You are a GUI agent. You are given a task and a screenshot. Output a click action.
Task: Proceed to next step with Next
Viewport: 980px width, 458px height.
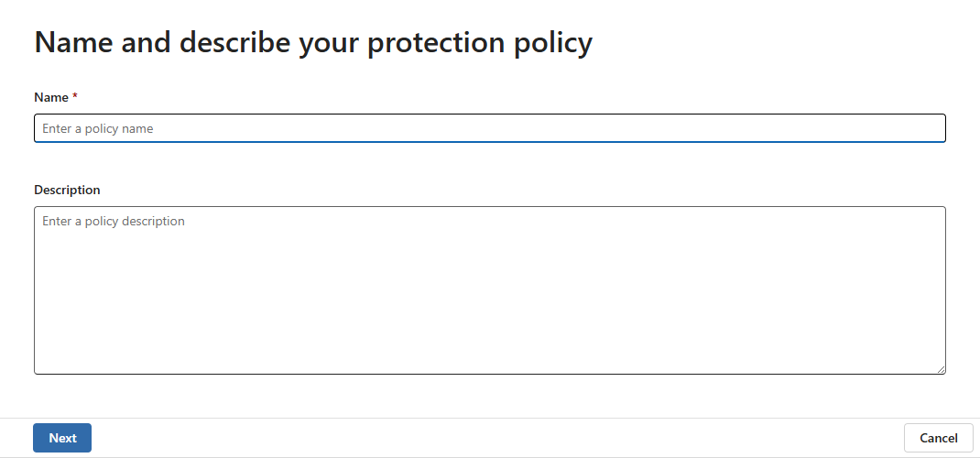coord(62,438)
